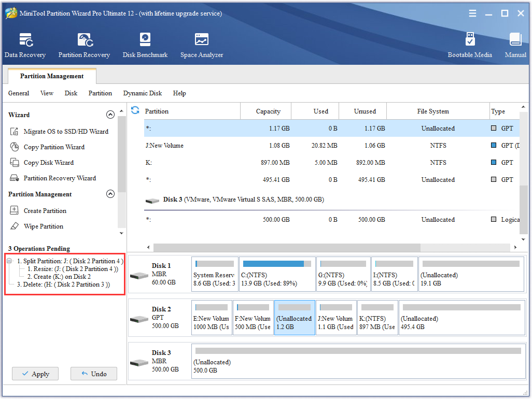Screen dimensions: 532x399
Task: Click the refresh icon beside the Partition header
Action: coord(135,110)
